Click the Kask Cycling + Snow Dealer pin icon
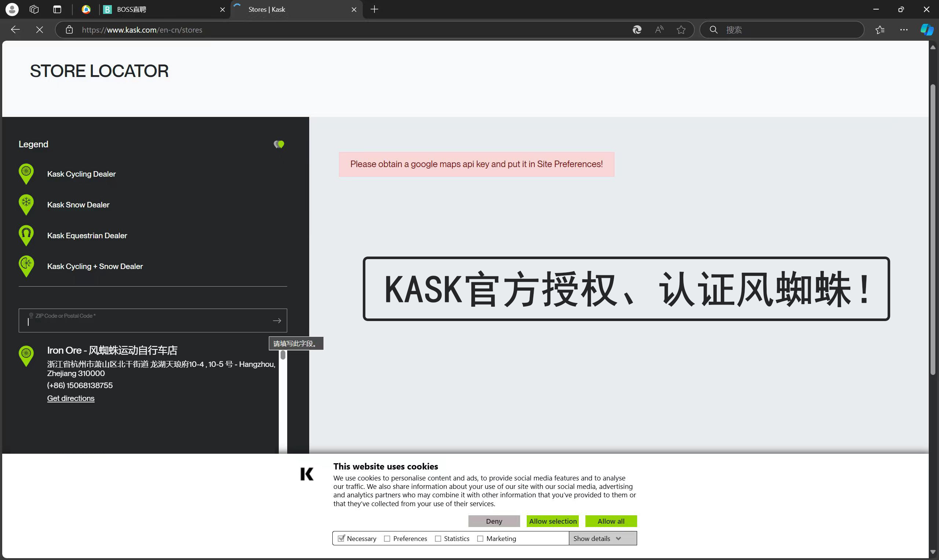The width and height of the screenshot is (939, 560). [26, 266]
